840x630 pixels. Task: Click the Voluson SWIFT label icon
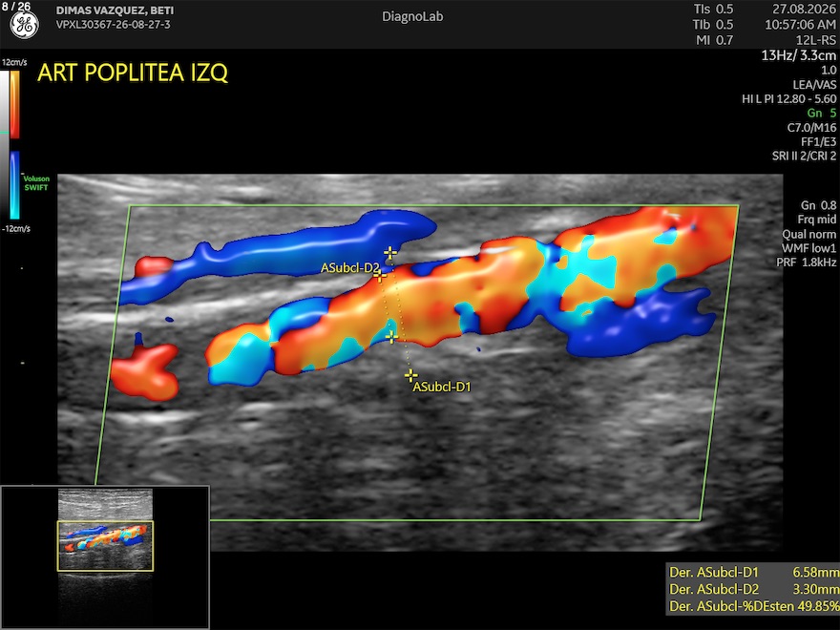tap(36, 183)
